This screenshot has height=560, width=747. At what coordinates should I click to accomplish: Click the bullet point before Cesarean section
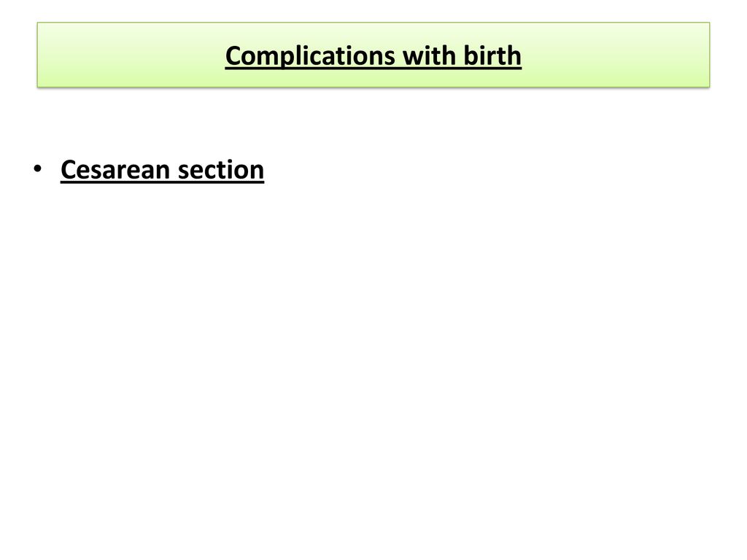(38, 168)
